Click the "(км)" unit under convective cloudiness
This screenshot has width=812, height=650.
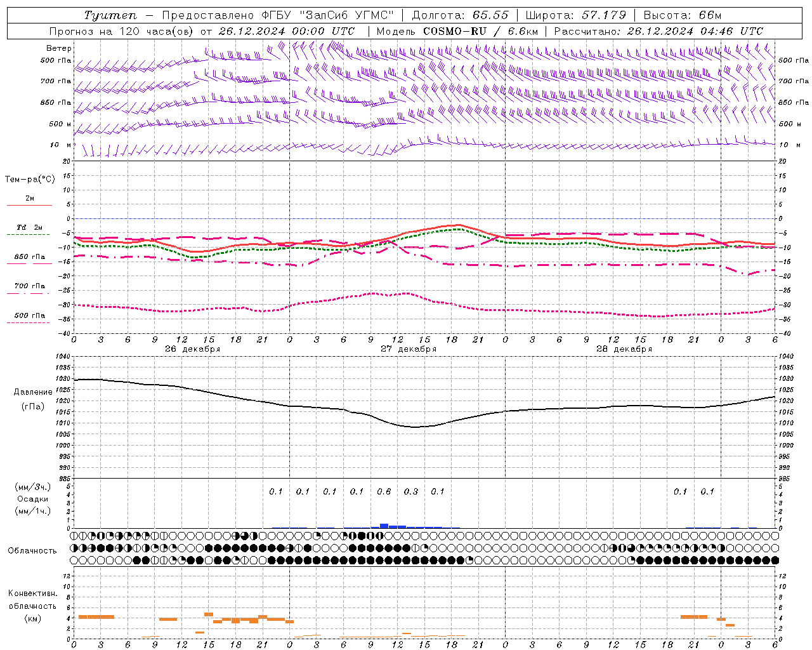point(33,618)
